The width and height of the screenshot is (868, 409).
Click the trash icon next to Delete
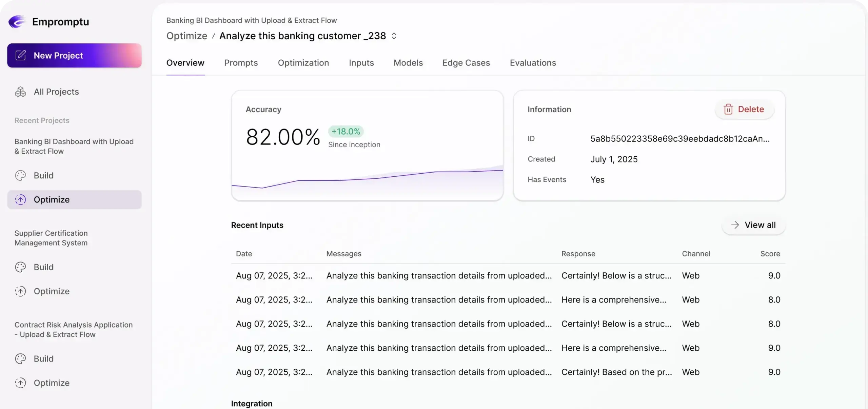click(729, 109)
